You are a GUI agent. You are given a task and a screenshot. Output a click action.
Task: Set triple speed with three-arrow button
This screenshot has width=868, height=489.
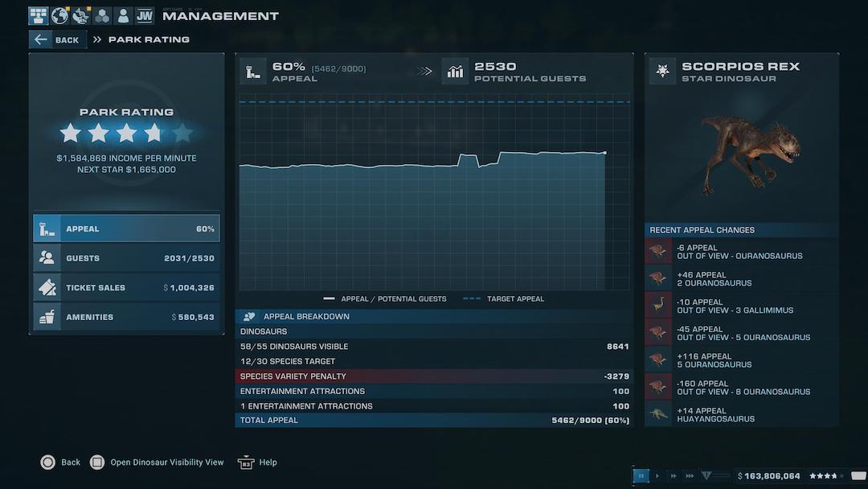690,475
